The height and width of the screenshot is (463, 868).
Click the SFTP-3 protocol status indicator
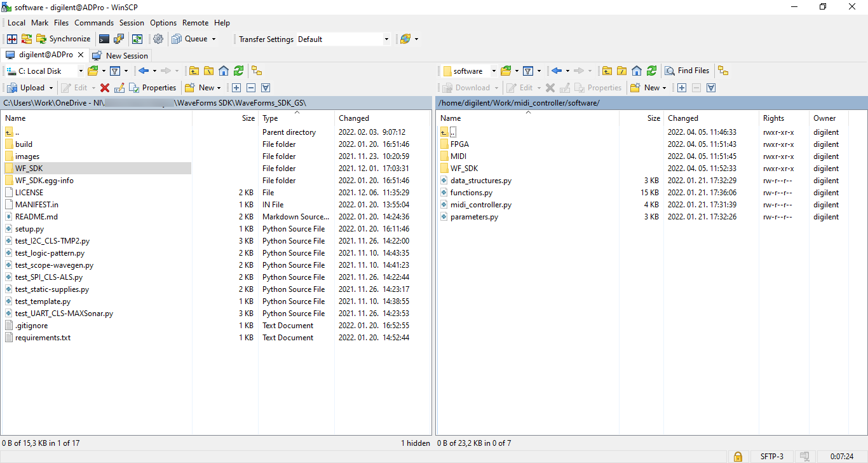tap(772, 457)
